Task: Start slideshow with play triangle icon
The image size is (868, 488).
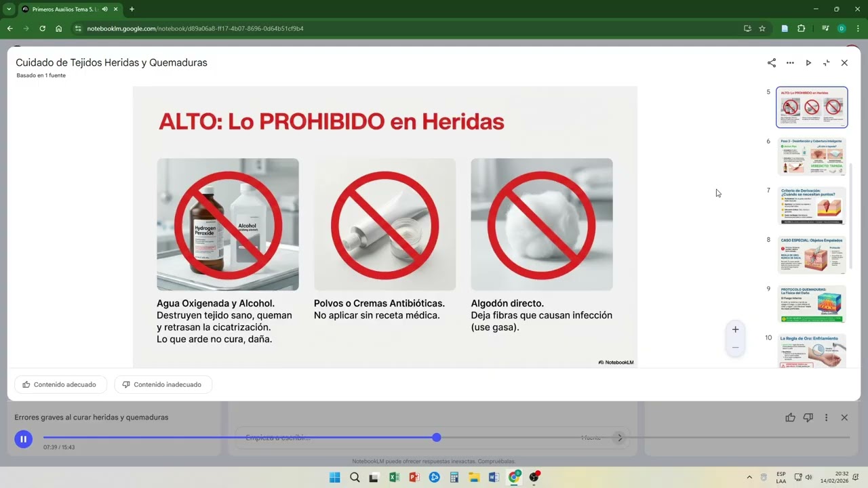Action: point(808,62)
